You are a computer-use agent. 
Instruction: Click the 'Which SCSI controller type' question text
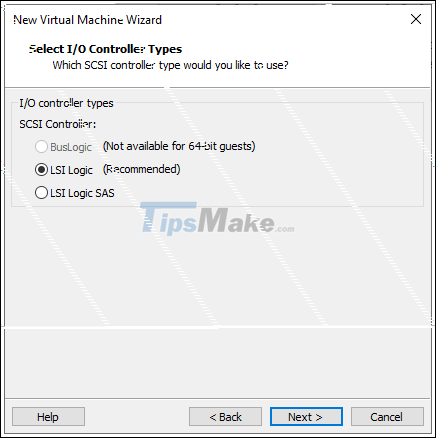click(170, 65)
